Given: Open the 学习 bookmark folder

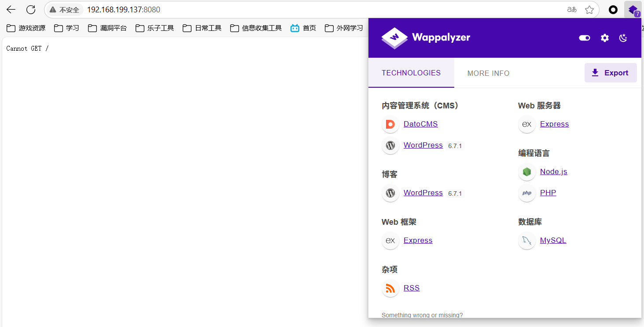Looking at the screenshot, I should (66, 28).
